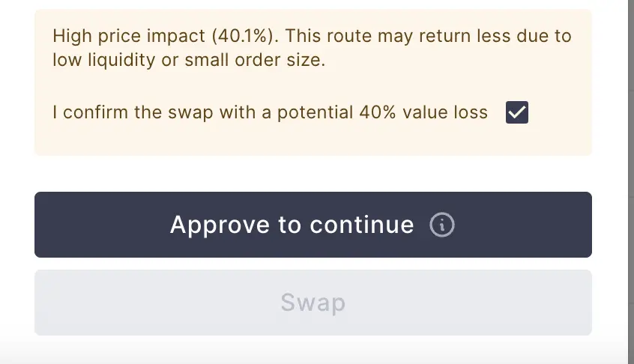The image size is (634, 364).
Task: Open the approval info tooltip circle icon
Action: click(x=442, y=225)
